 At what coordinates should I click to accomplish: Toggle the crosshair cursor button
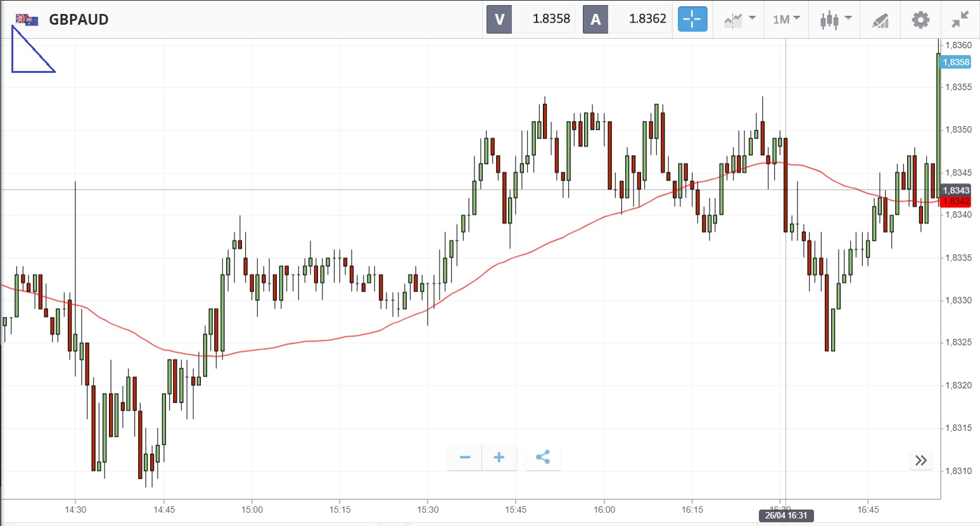click(692, 19)
